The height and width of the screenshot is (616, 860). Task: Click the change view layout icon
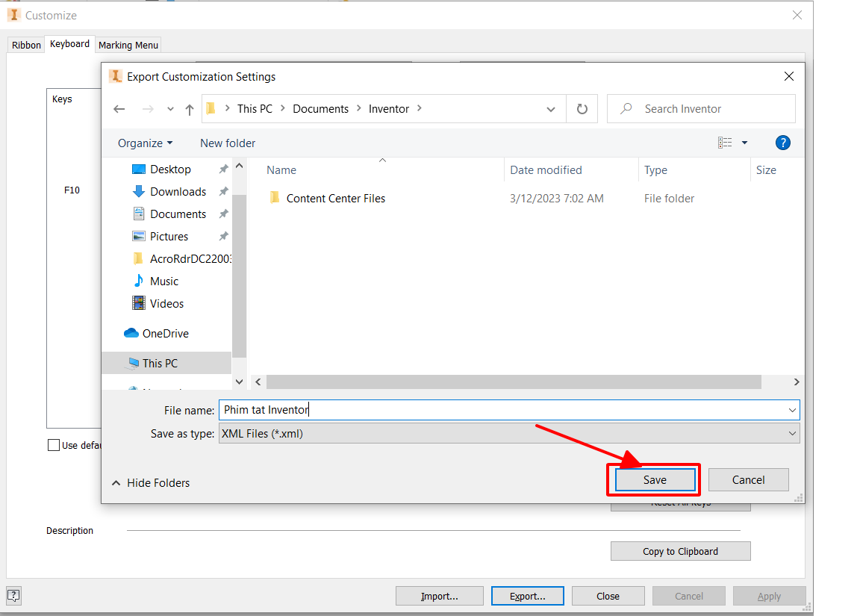click(725, 143)
